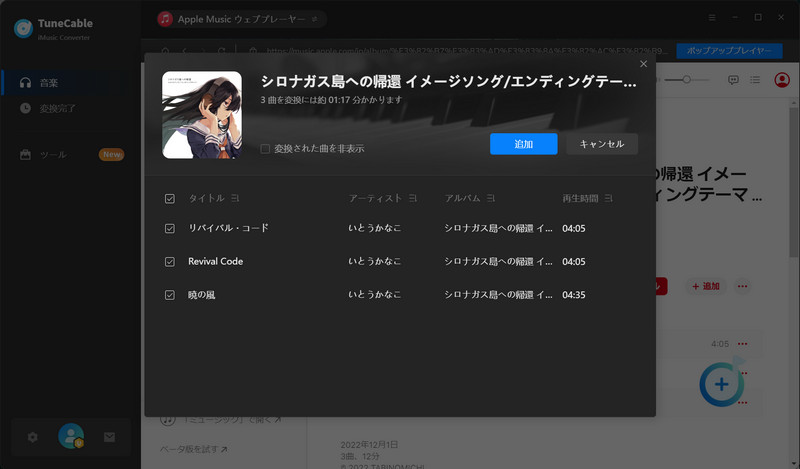Click the toolbox icon beside ツール
Image resolution: width=800 pixels, height=469 pixels.
click(x=25, y=155)
